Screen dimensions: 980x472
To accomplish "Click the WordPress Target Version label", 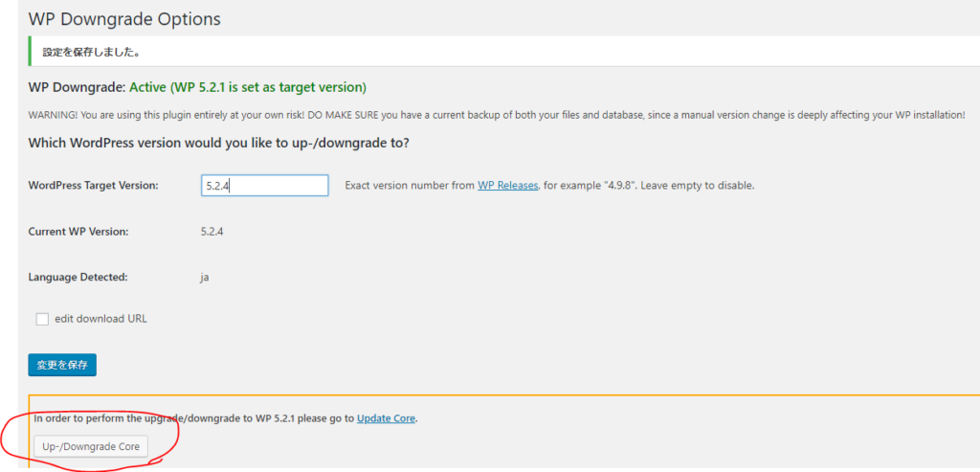I will click(93, 186).
